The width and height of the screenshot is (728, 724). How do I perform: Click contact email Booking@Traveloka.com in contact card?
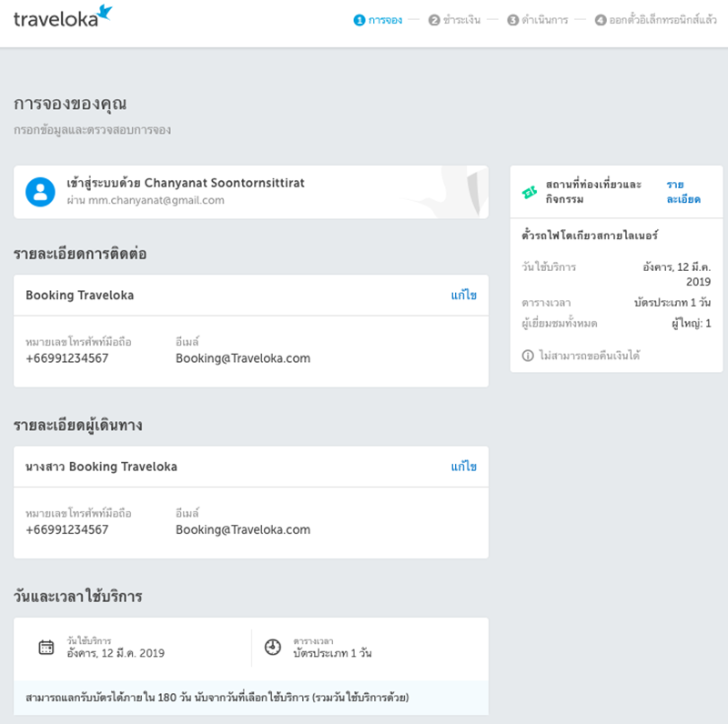pyautogui.click(x=243, y=358)
